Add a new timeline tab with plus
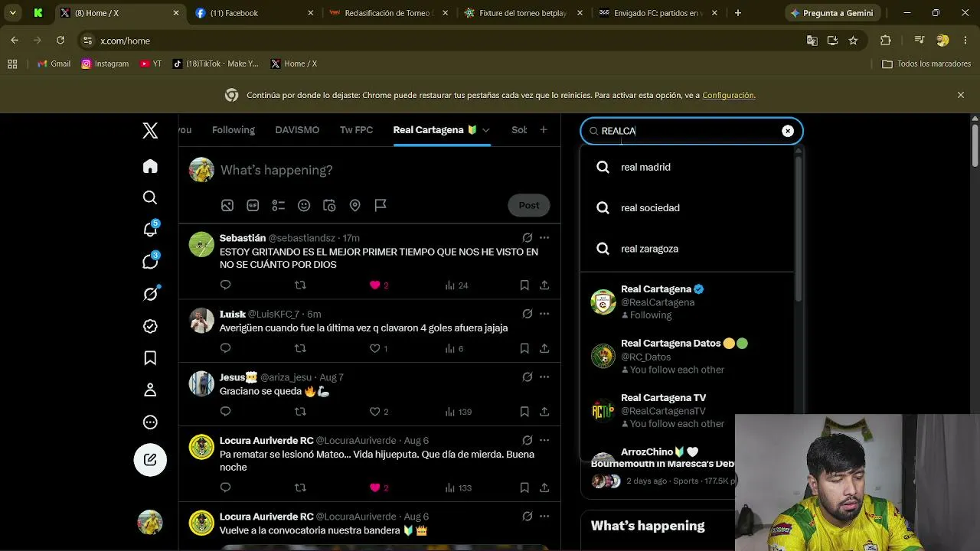This screenshot has height=551, width=980. pyautogui.click(x=544, y=130)
